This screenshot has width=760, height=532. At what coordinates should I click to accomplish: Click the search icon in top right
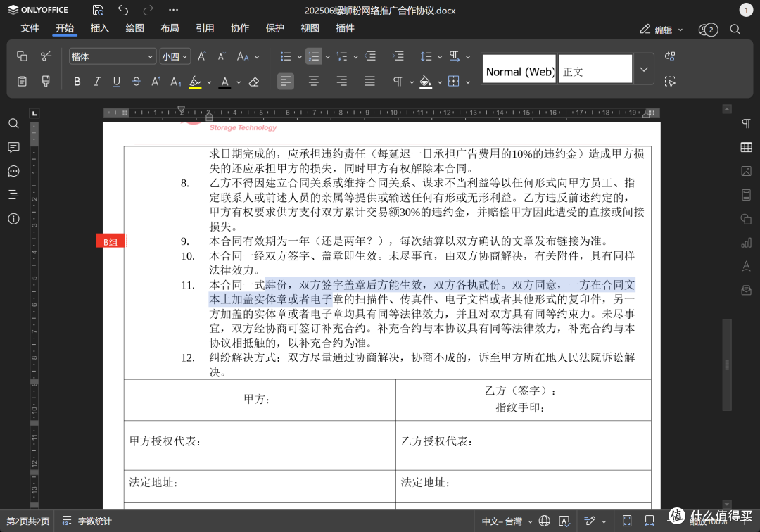click(x=735, y=30)
